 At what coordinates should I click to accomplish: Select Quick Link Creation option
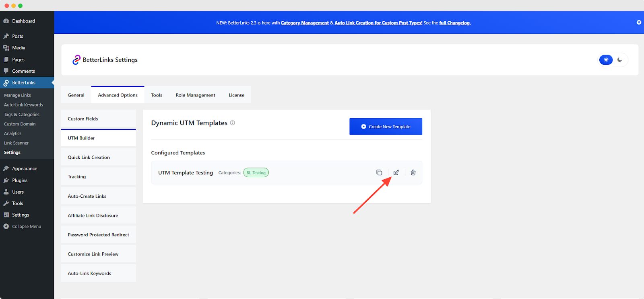coord(99,158)
